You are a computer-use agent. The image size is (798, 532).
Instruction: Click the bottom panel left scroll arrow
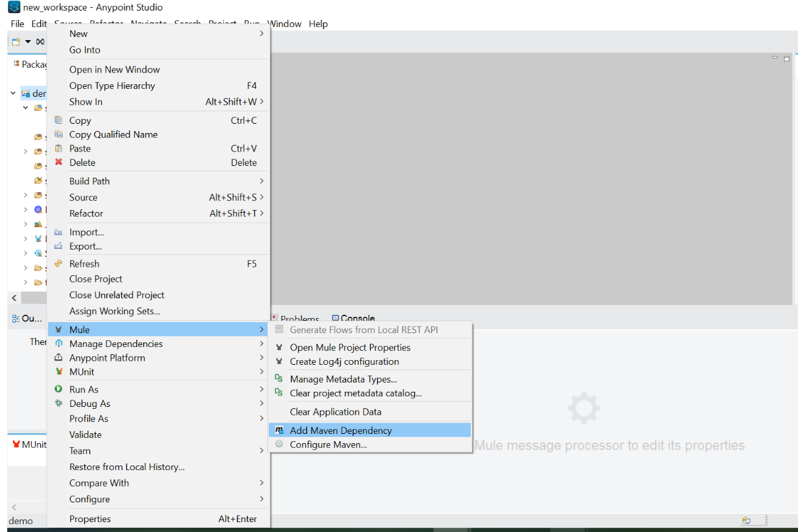(14, 507)
